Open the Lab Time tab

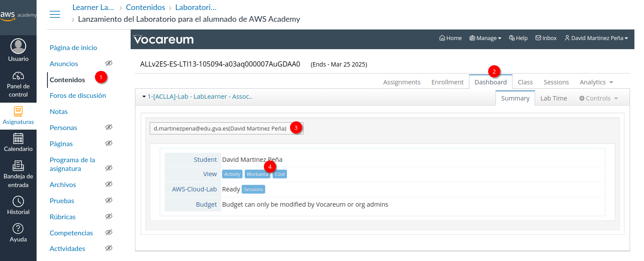click(553, 98)
